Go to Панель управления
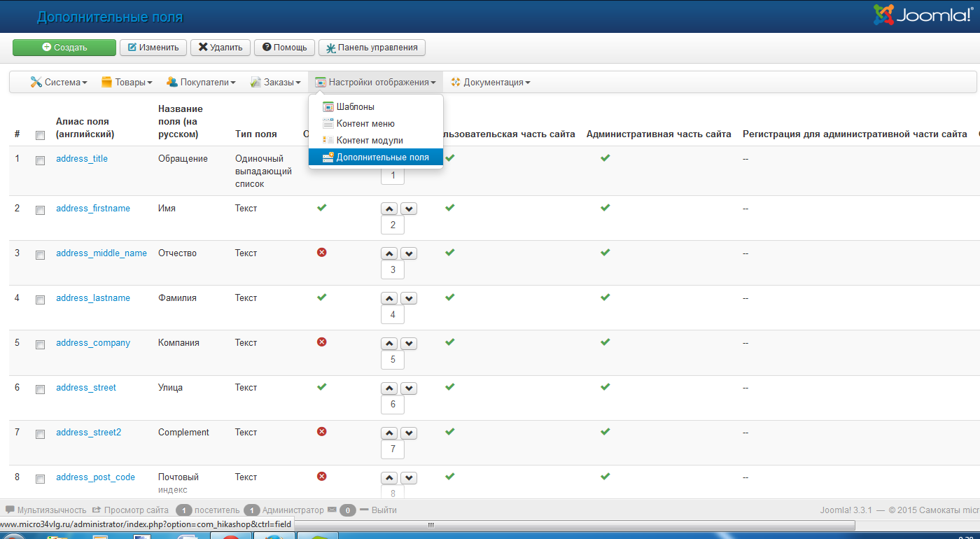 click(372, 48)
